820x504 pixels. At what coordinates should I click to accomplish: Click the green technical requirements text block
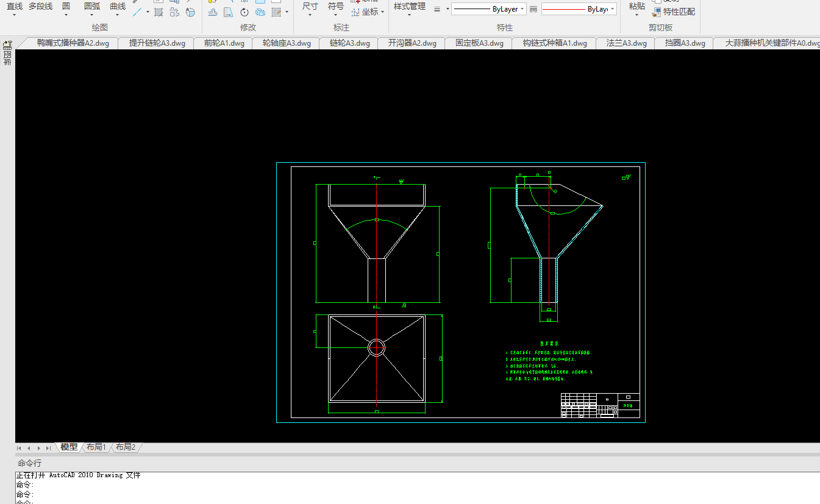tap(549, 361)
